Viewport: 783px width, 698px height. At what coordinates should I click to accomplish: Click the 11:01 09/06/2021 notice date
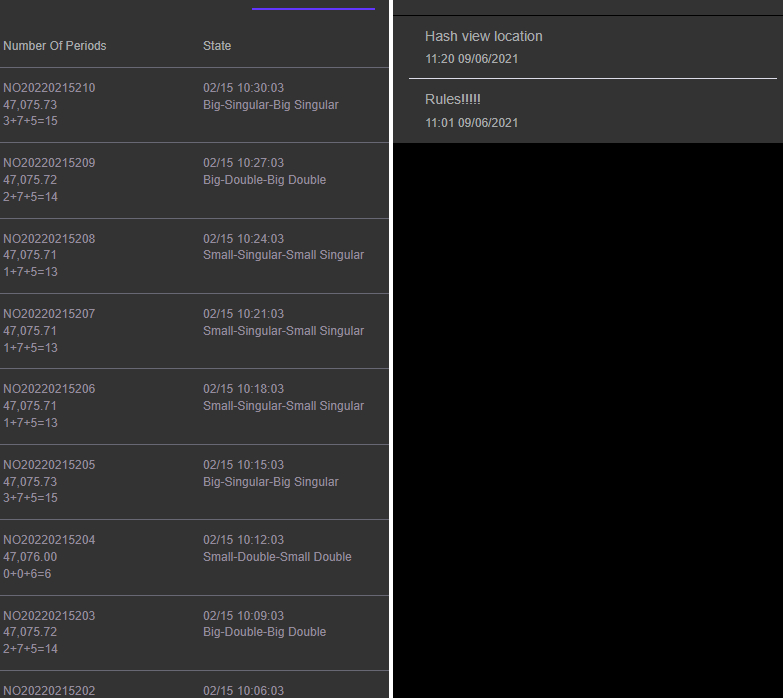pos(471,123)
